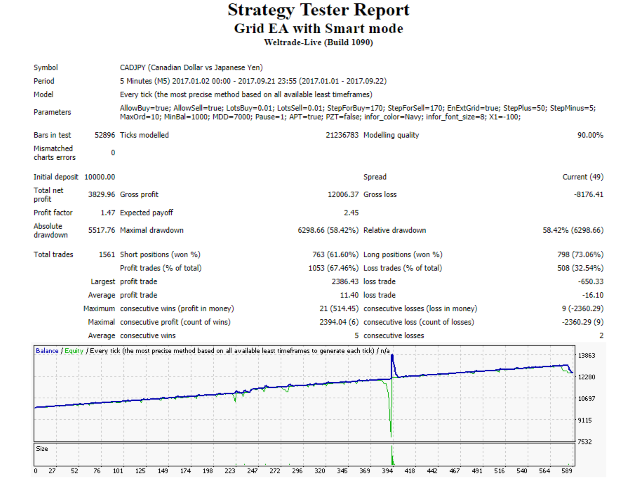Click 'Mismatched charts errors' label
The width and height of the screenshot is (640, 480).
click(54, 153)
